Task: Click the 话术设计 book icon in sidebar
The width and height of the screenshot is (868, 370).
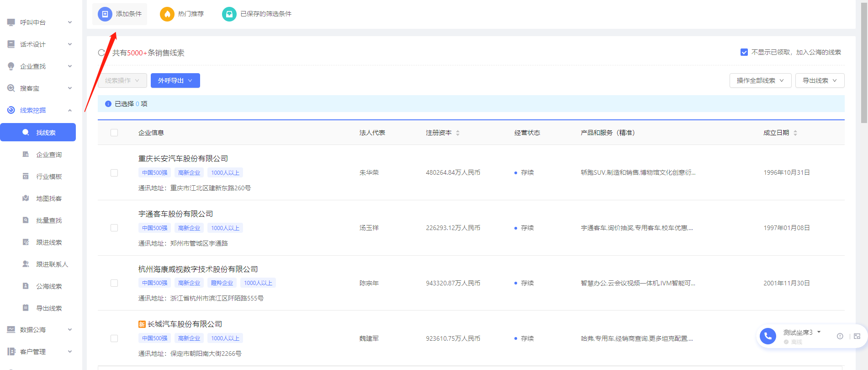Action: point(11,44)
